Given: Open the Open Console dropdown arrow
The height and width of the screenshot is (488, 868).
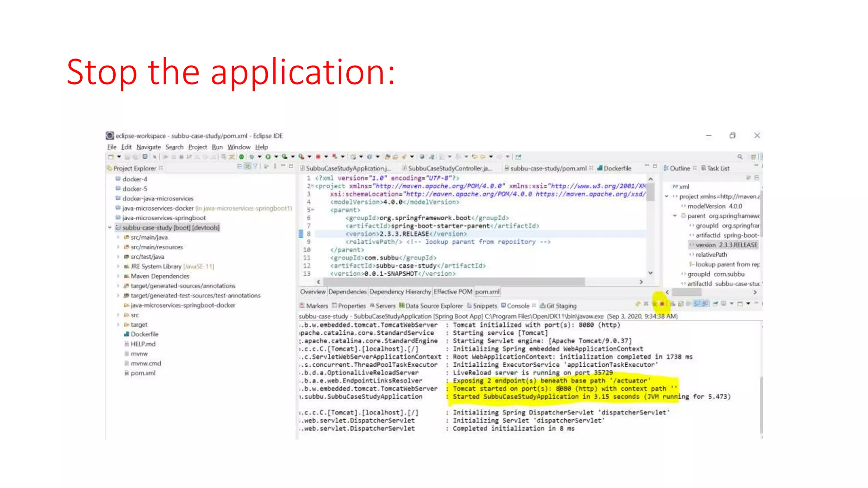Looking at the screenshot, I should [x=748, y=304].
